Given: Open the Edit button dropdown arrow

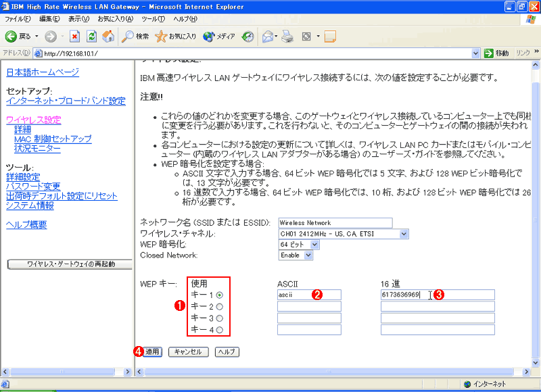Looking at the screenshot, I should pyautogui.click(x=318, y=36).
